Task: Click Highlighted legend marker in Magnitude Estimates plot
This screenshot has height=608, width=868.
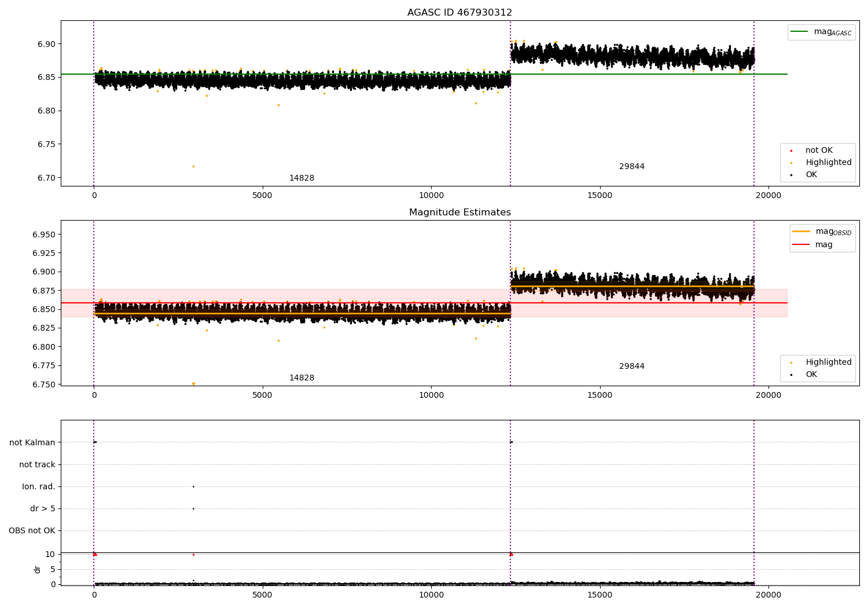Action: pyautogui.click(x=791, y=362)
